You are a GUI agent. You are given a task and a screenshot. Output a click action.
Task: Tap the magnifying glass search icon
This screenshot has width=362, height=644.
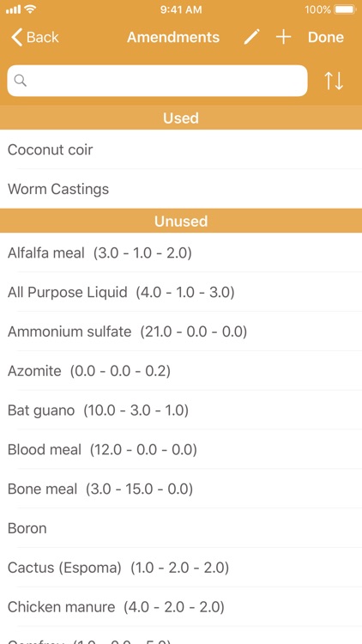[x=21, y=81]
